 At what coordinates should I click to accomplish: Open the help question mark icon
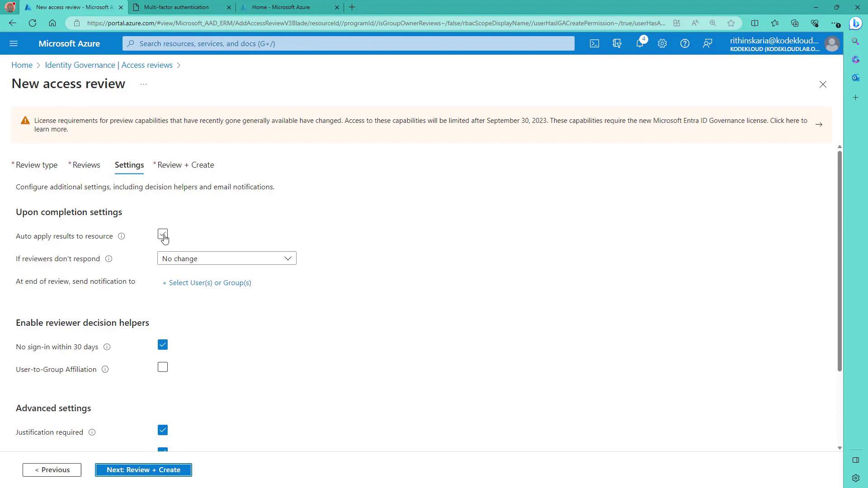[x=685, y=43]
